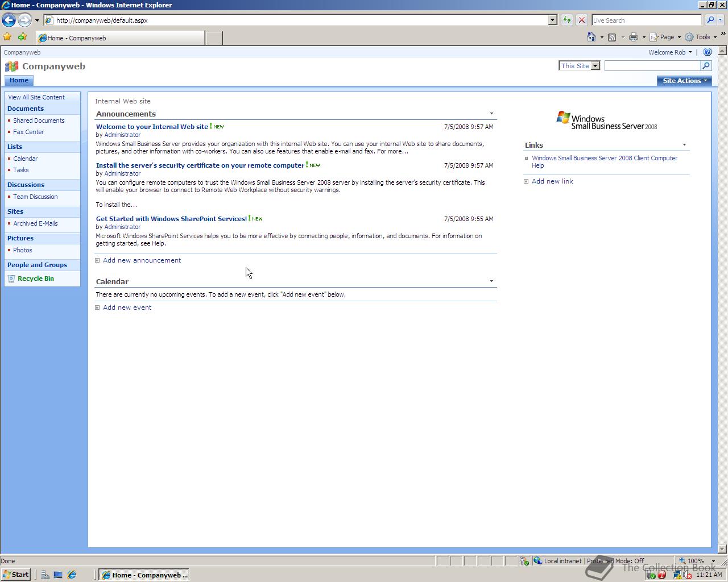This screenshot has height=582, width=728.
Task: Click the browser Forward arrow button
Action: pos(24,20)
